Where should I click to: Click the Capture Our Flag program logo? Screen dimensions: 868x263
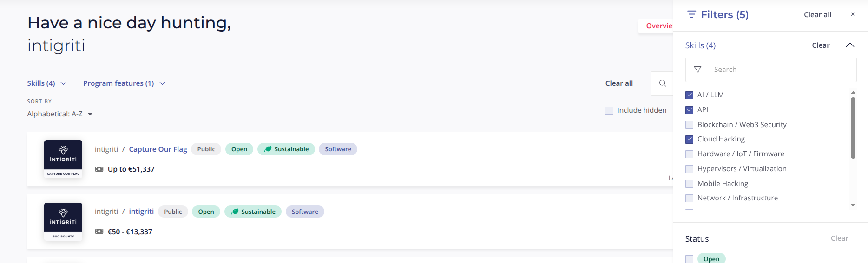[63, 159]
